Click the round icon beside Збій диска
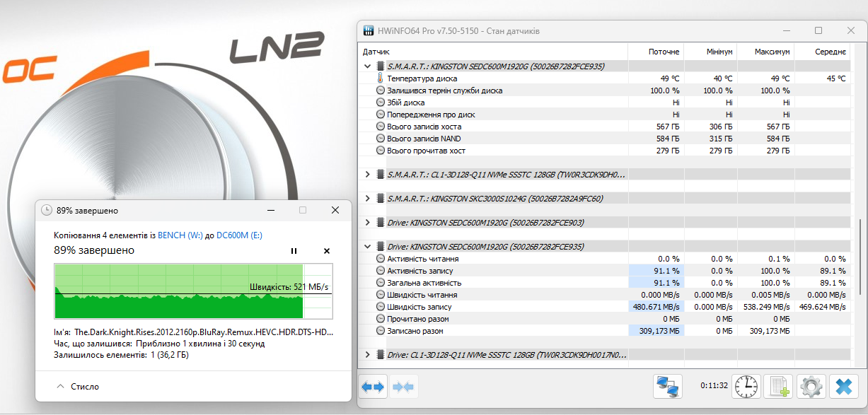Screen dimensions: 868x415 [x=381, y=103]
